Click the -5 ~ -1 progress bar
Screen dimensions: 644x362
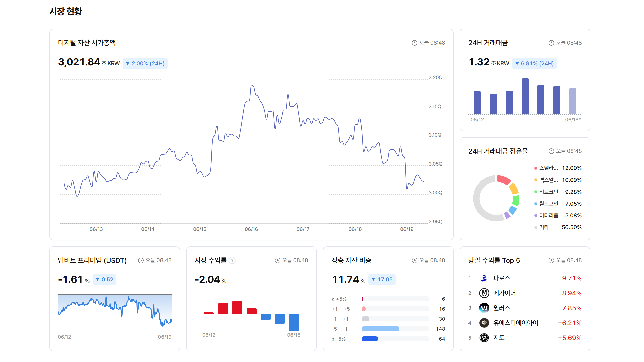tap(395, 329)
